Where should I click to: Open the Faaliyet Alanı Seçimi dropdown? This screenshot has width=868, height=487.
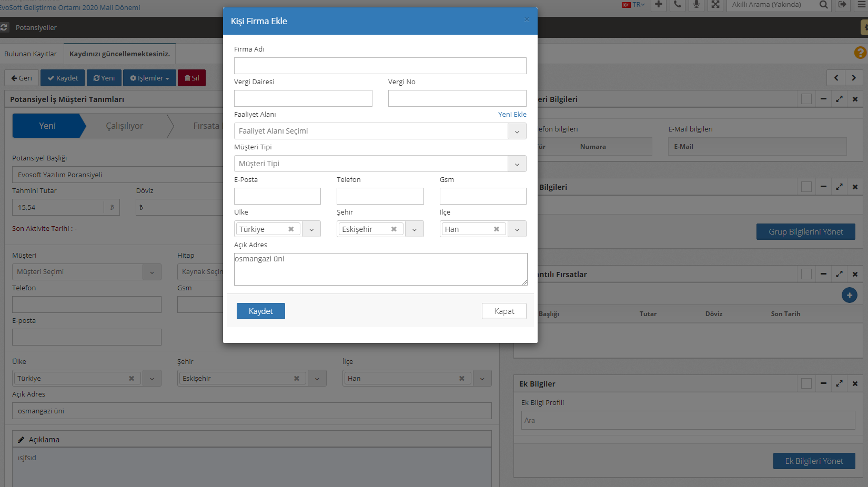(x=517, y=131)
